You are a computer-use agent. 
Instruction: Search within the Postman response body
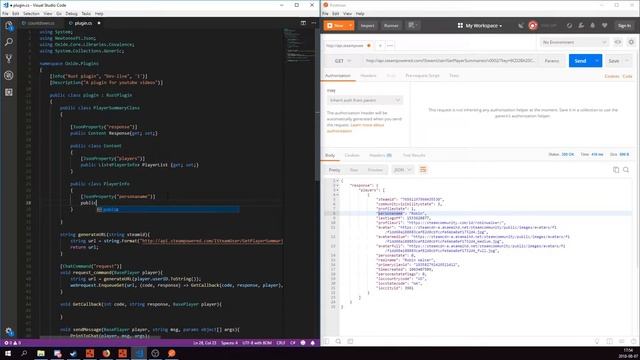pos(626,169)
